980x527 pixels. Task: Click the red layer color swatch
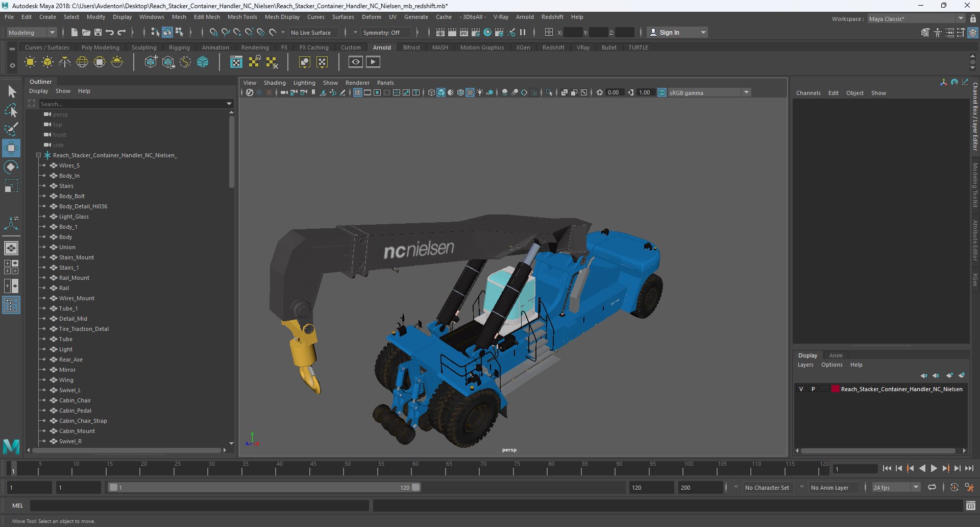click(x=836, y=389)
